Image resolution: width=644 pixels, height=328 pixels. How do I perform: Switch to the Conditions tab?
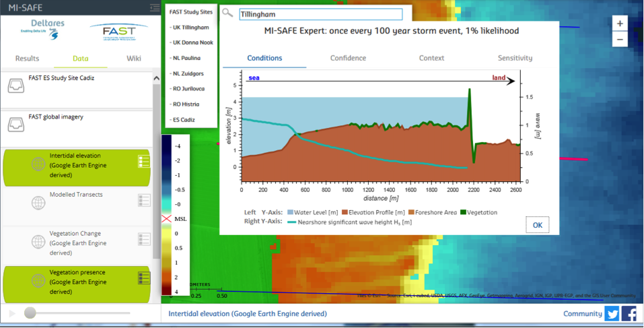coord(264,58)
